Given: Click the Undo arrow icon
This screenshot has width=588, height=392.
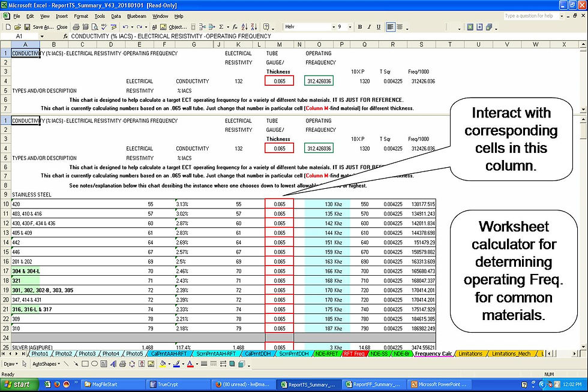Looking at the screenshot, I should click(x=125, y=27).
